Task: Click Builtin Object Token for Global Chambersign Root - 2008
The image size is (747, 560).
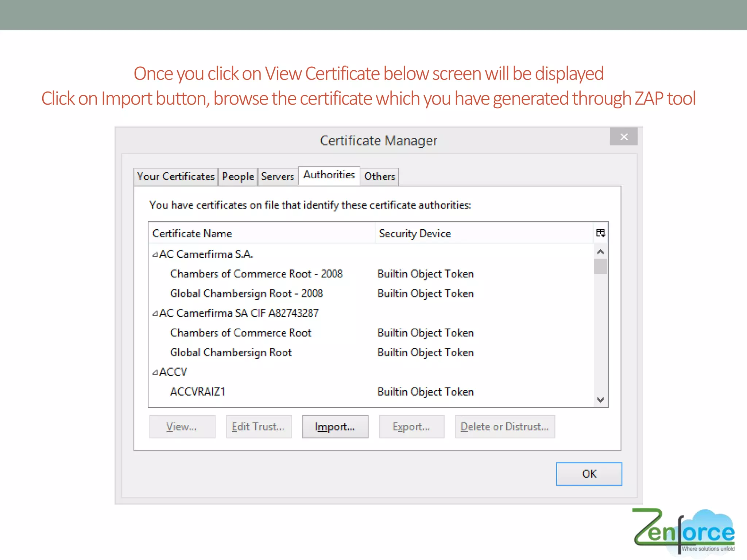Action: coord(426,293)
